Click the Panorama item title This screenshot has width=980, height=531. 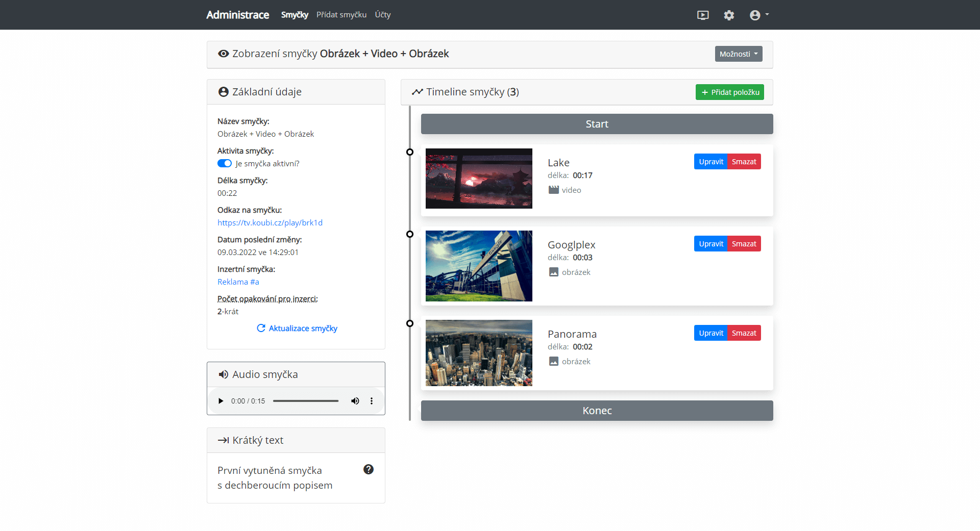point(572,334)
